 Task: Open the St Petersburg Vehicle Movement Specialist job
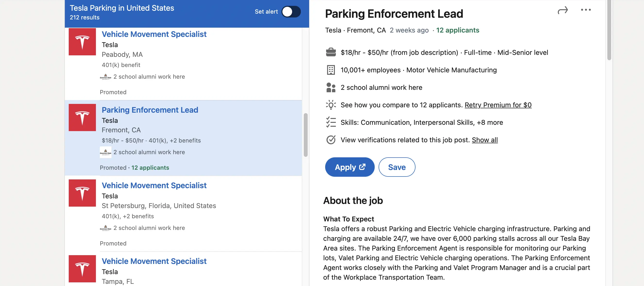pos(154,185)
